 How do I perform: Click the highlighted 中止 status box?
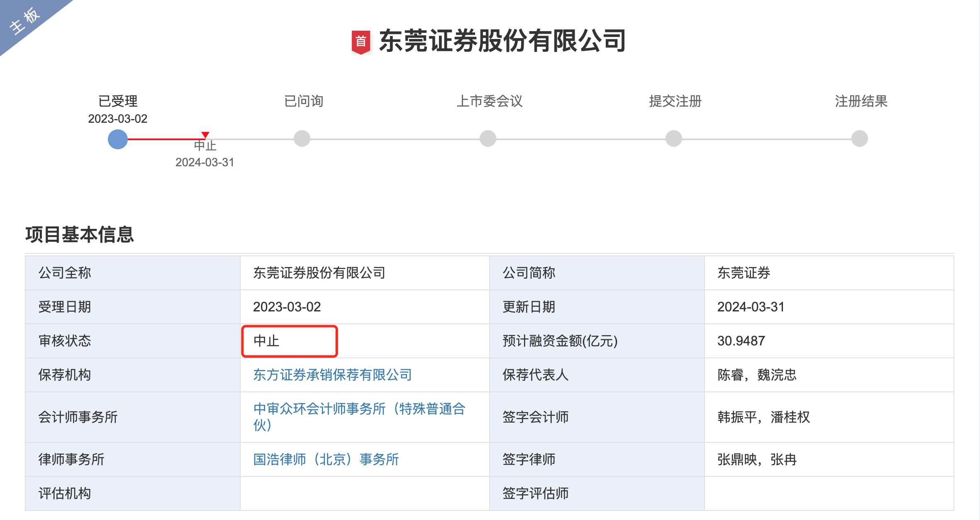(x=289, y=341)
